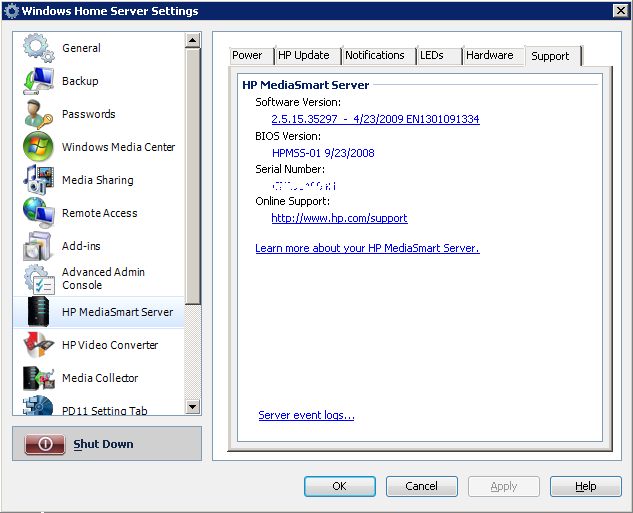The height and width of the screenshot is (513, 633).
Task: Select the Backup label in sidebar
Action: [80, 81]
